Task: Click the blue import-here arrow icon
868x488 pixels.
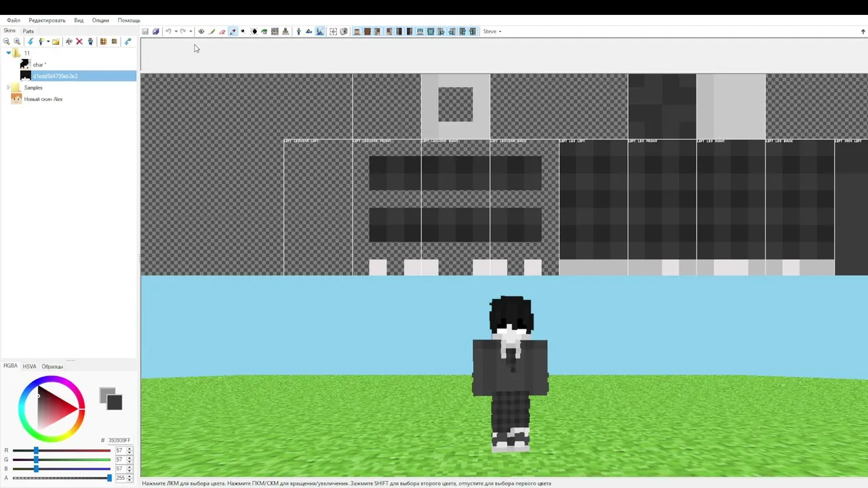Action: coord(31,41)
